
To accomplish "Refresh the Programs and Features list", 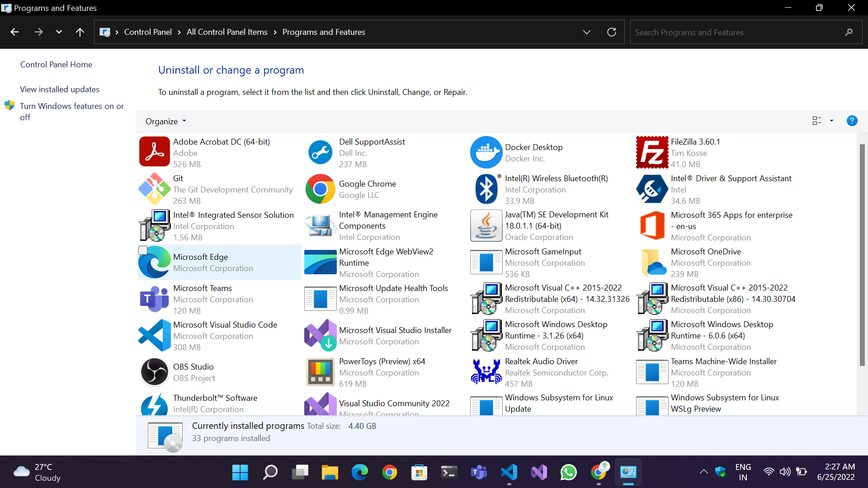I will point(612,32).
